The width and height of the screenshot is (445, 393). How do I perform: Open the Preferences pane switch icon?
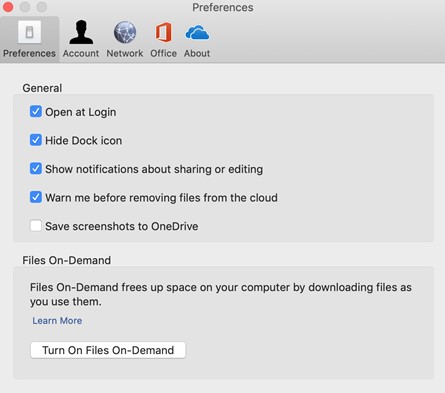[30, 32]
